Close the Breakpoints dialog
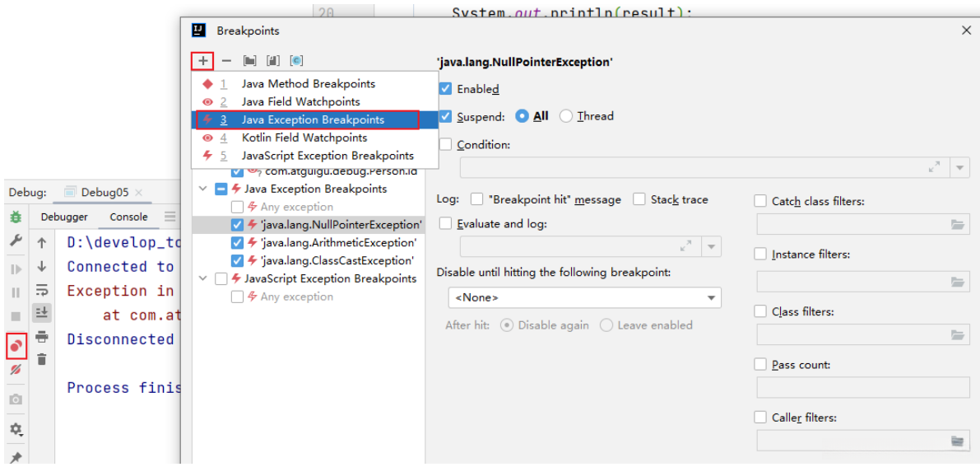The image size is (980, 467). [x=966, y=30]
